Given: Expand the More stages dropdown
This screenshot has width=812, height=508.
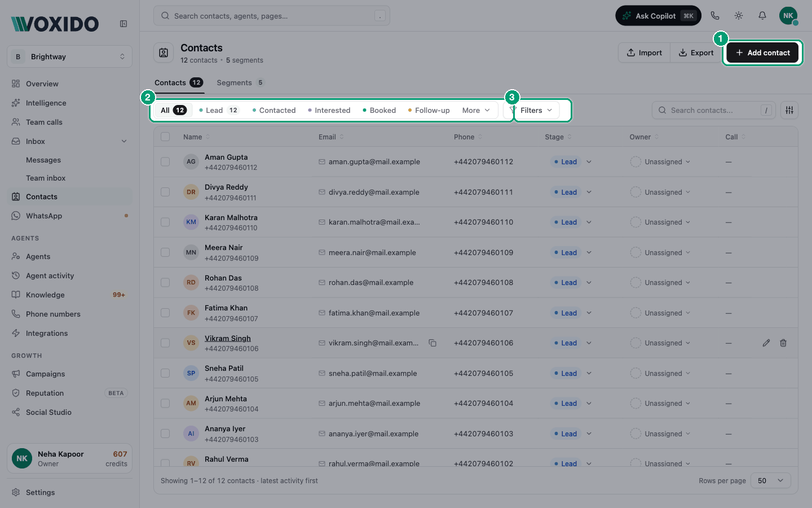Looking at the screenshot, I should (x=476, y=110).
